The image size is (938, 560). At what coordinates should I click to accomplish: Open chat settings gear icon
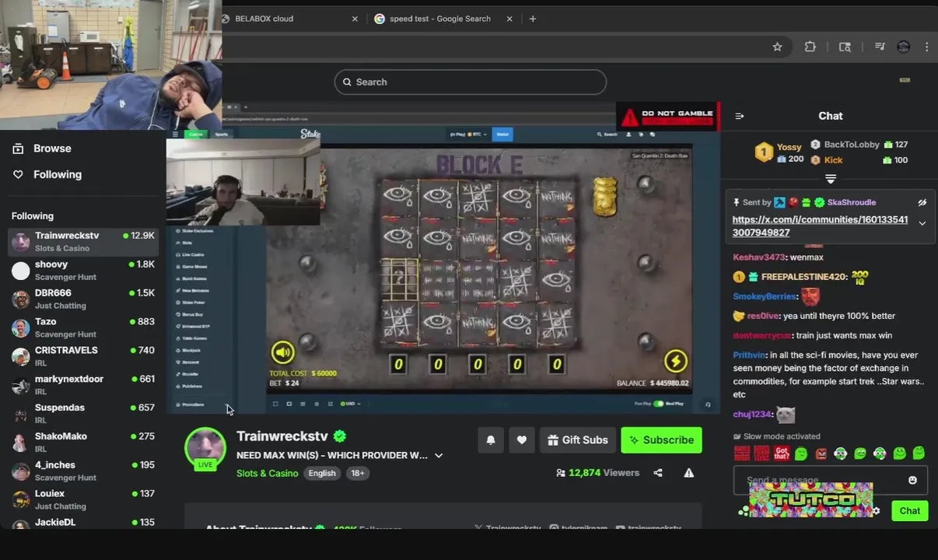point(876,511)
